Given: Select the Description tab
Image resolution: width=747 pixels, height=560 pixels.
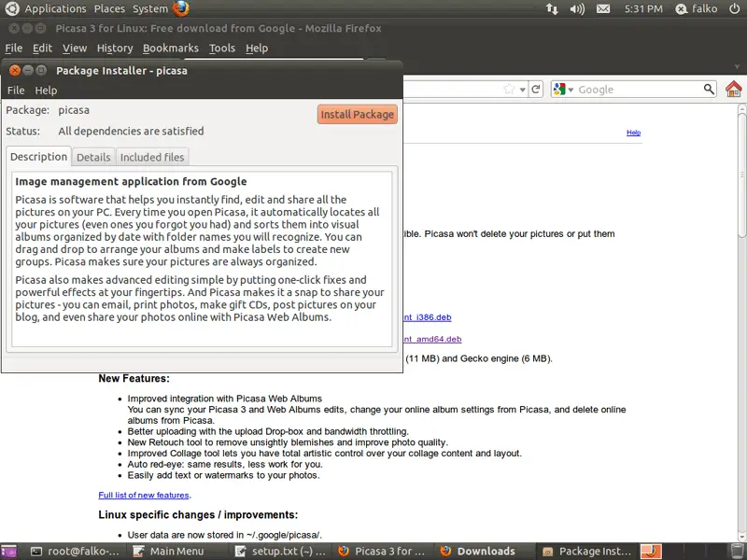Looking at the screenshot, I should [38, 157].
